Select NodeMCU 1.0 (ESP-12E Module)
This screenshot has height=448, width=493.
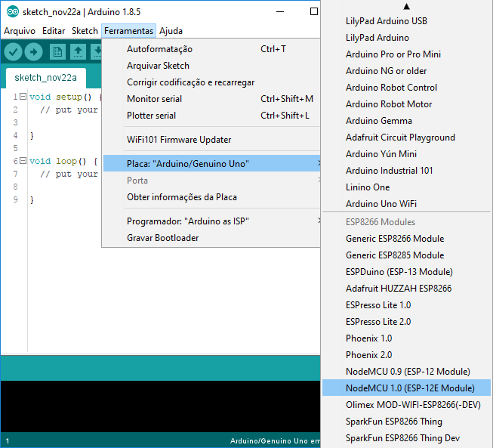coord(406,388)
